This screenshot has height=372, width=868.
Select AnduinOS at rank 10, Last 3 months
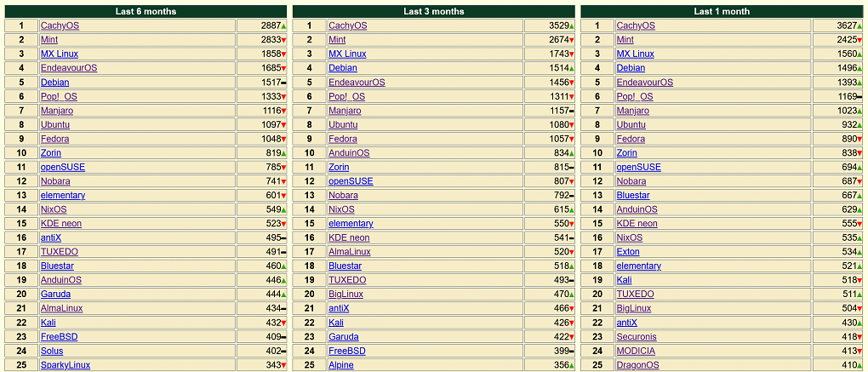click(x=349, y=152)
